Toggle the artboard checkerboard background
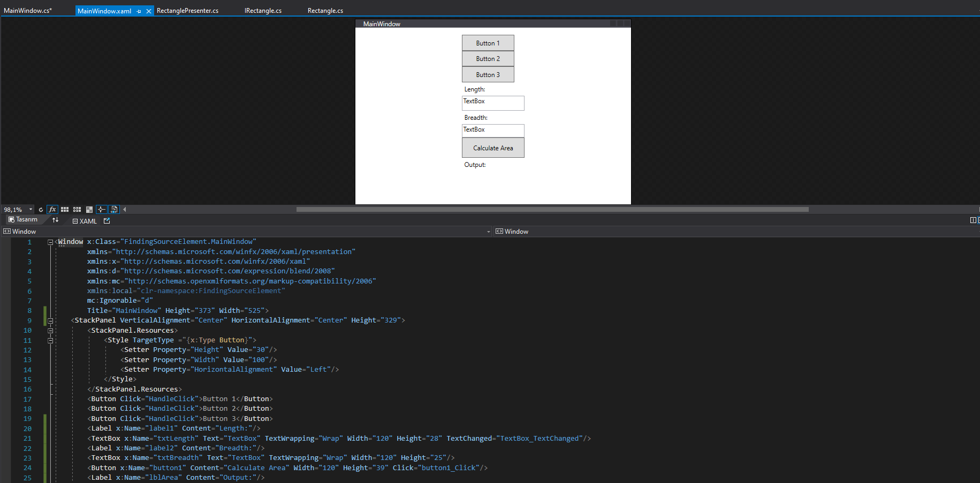 89,210
